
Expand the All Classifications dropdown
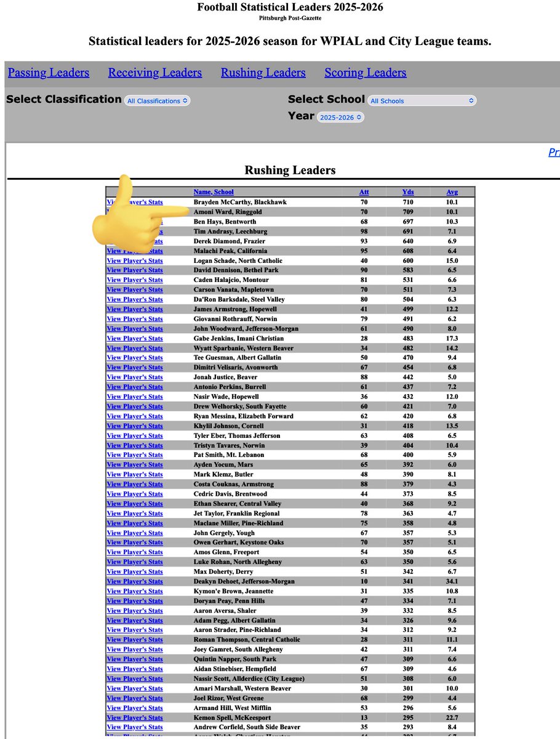pos(158,100)
